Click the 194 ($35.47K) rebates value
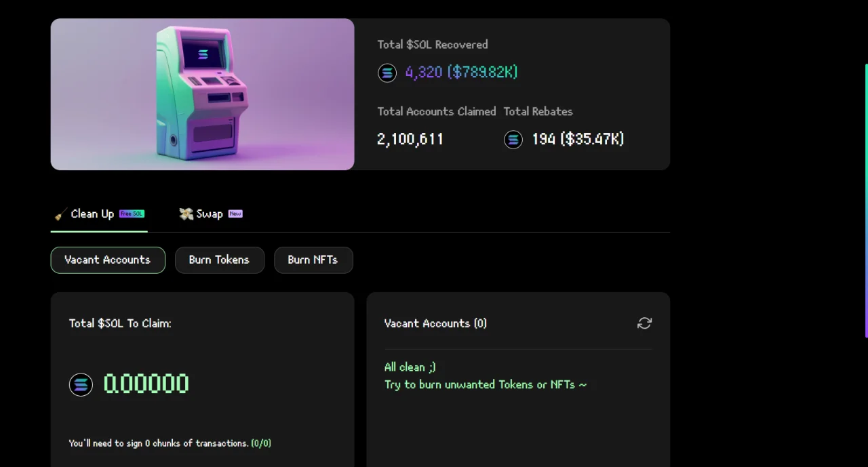Viewport: 868px width, 467px height. (x=578, y=140)
